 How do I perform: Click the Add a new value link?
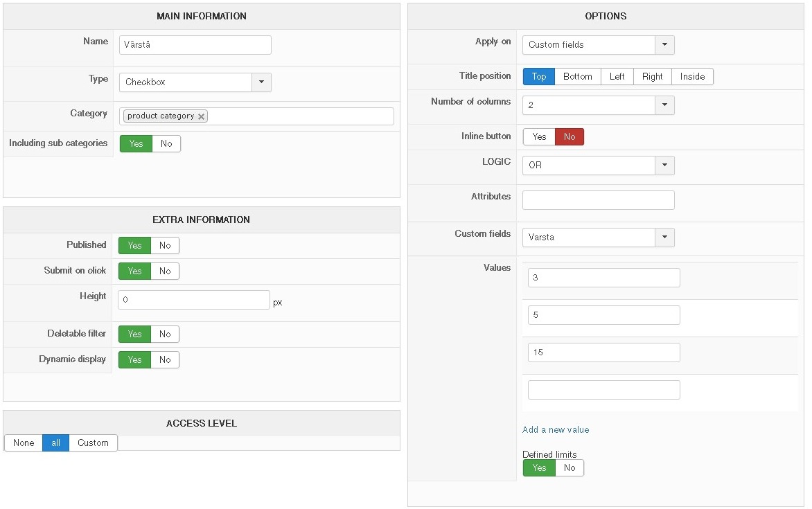coord(556,429)
